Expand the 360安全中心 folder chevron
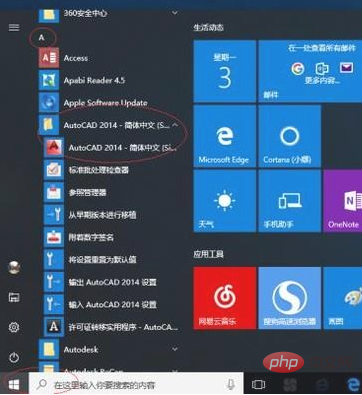The image size is (362, 395). 175,13
